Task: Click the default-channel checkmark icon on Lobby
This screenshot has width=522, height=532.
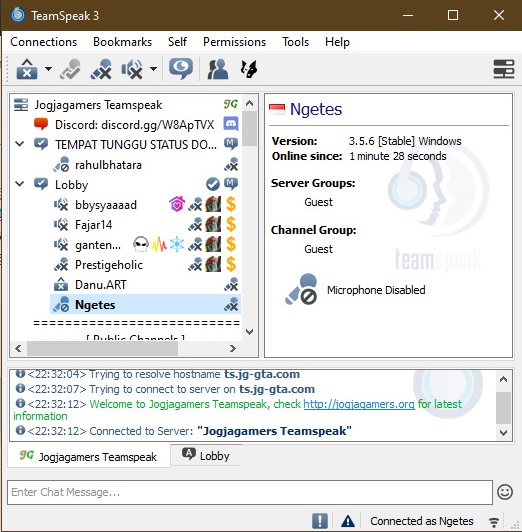Action: pos(213,185)
